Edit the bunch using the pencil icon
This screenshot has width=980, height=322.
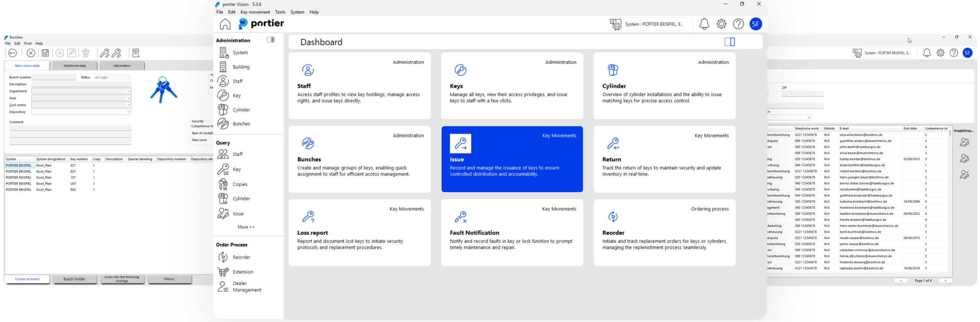[x=72, y=53]
